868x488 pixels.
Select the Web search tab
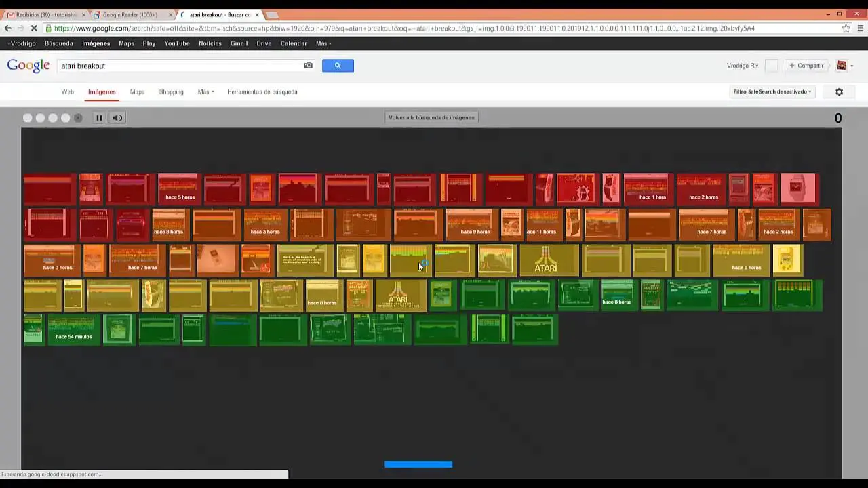pyautogui.click(x=68, y=92)
